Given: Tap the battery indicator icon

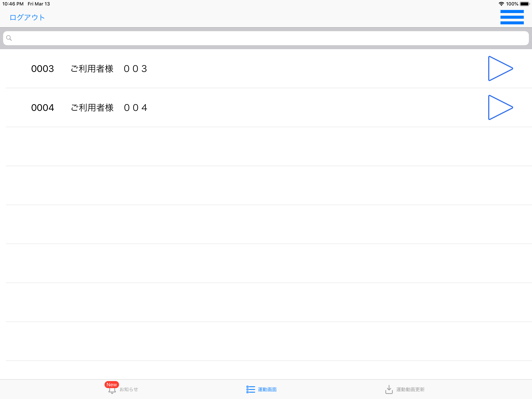Looking at the screenshot, I should coord(525,4).
